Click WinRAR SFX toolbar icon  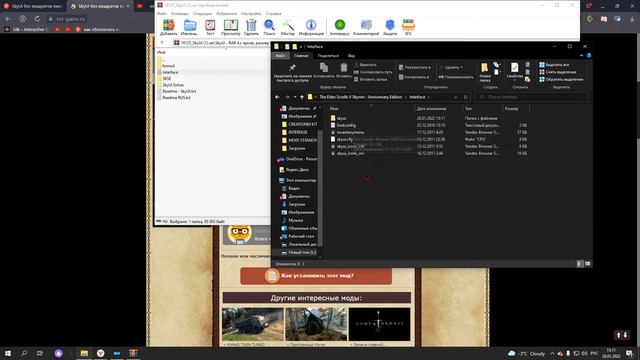point(408,26)
